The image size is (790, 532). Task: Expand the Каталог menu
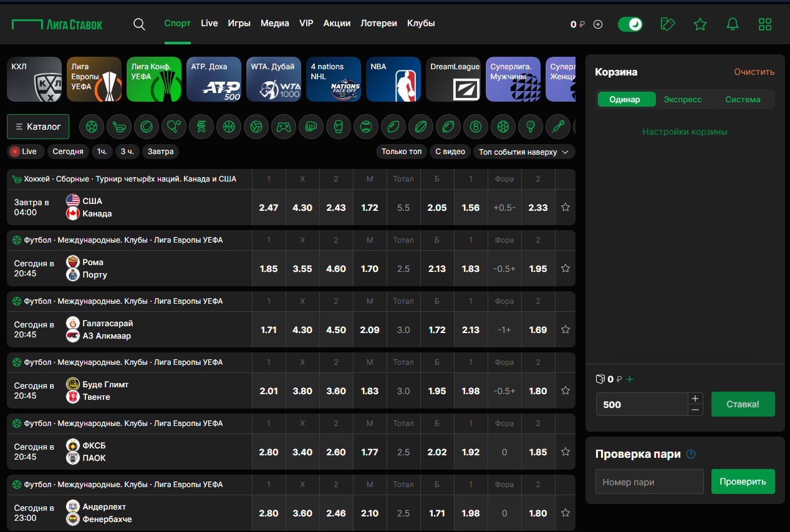[38, 127]
